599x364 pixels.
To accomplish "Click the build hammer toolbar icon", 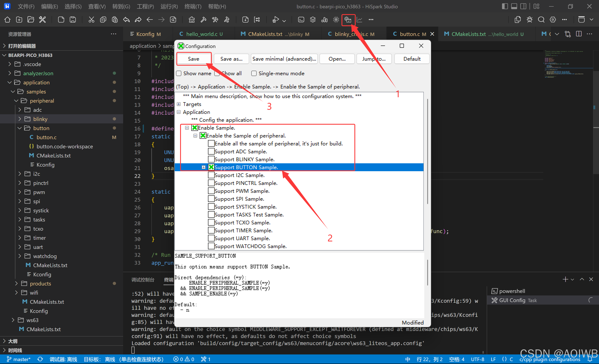I will click(x=203, y=20).
